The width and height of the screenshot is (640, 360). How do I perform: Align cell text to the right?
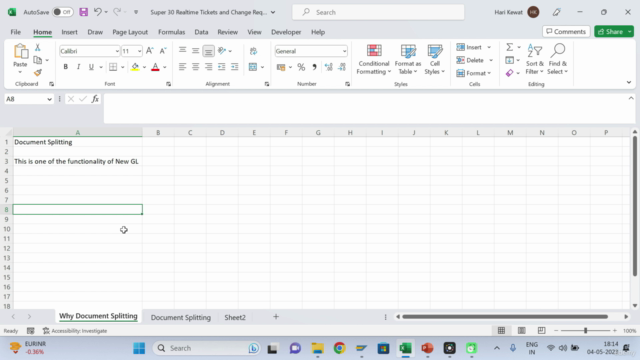pos(209,67)
